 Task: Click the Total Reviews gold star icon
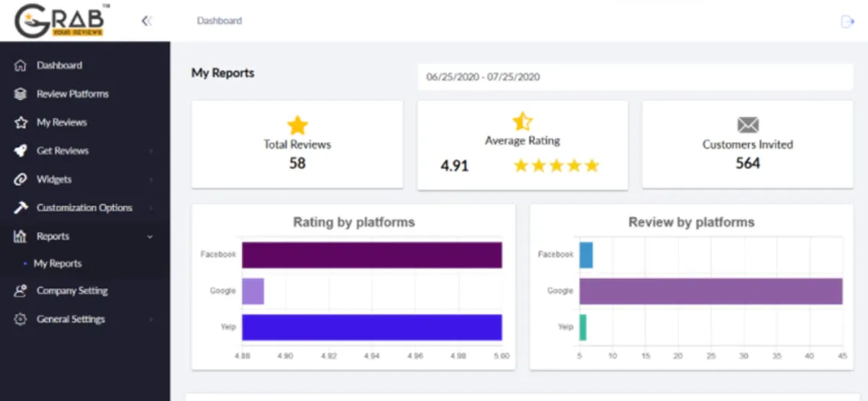(x=297, y=125)
